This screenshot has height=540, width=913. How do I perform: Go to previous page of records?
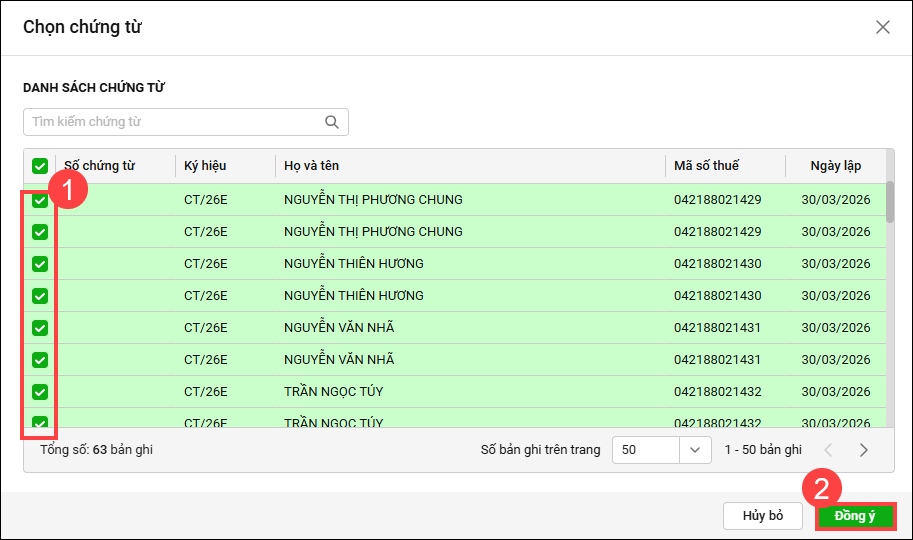(x=828, y=450)
